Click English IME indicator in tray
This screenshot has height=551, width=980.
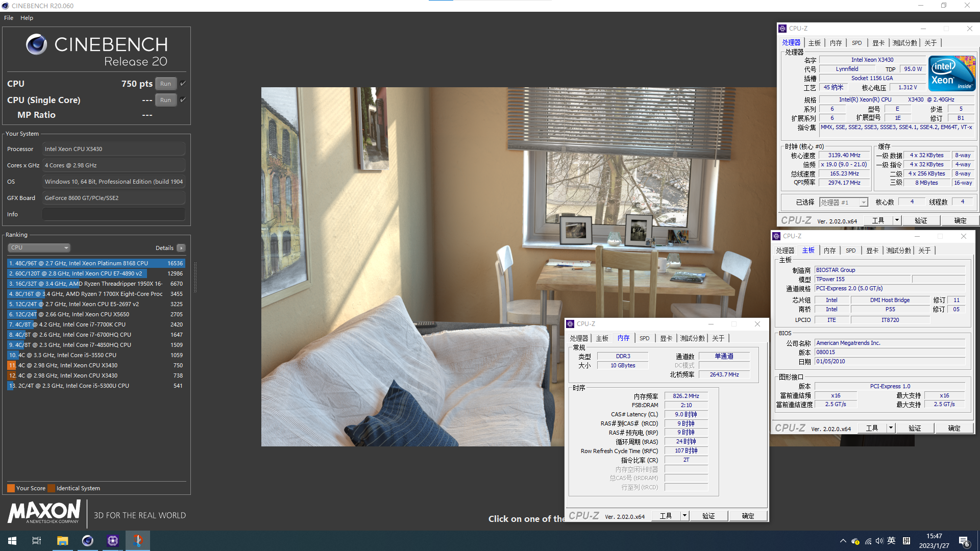click(892, 541)
